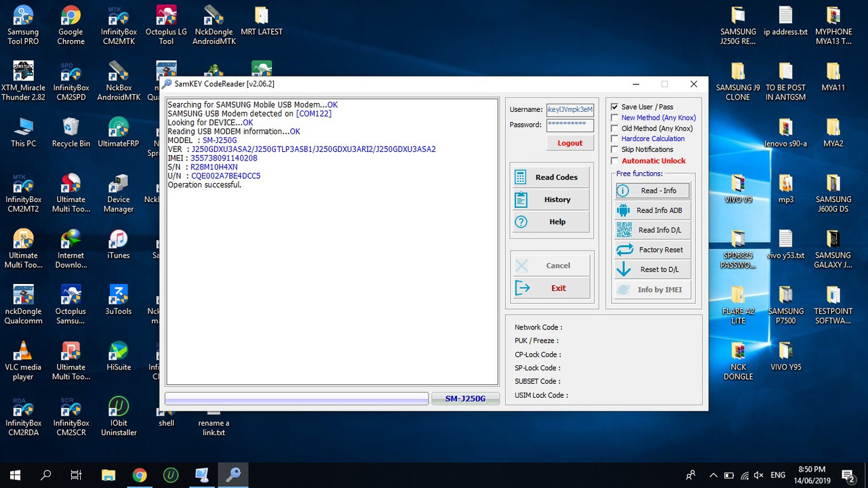Open NCK DONGLE folder
This screenshot has width=868, height=488.
738,361
